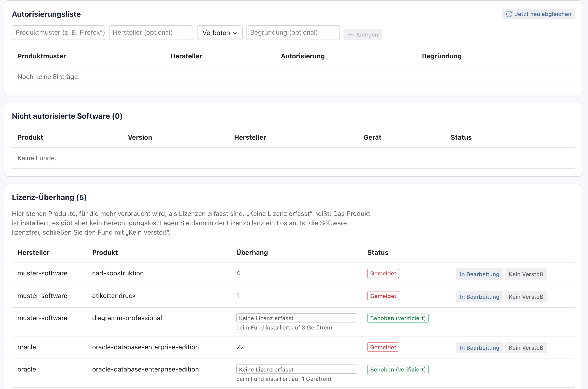
Task: Click Gemeldet status badge for etikettendruck
Action: 383,296
